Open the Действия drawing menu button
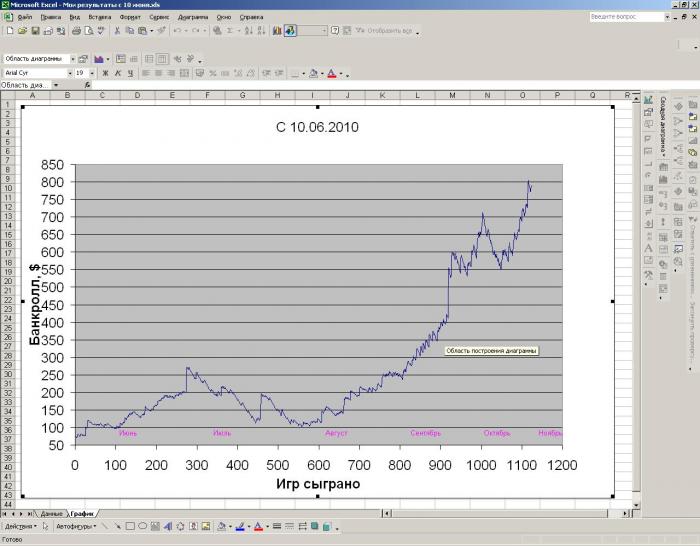 pyautogui.click(x=21, y=526)
